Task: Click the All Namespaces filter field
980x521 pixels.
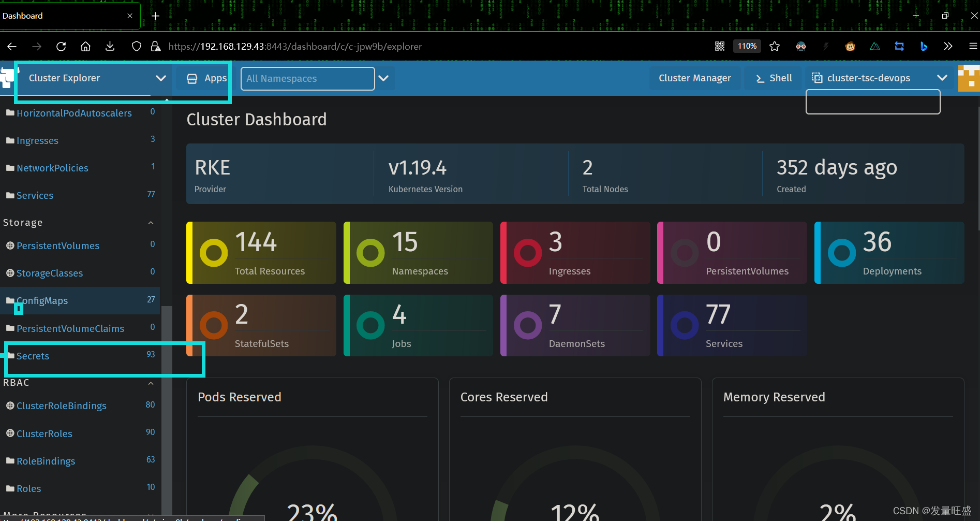Action: 307,79
